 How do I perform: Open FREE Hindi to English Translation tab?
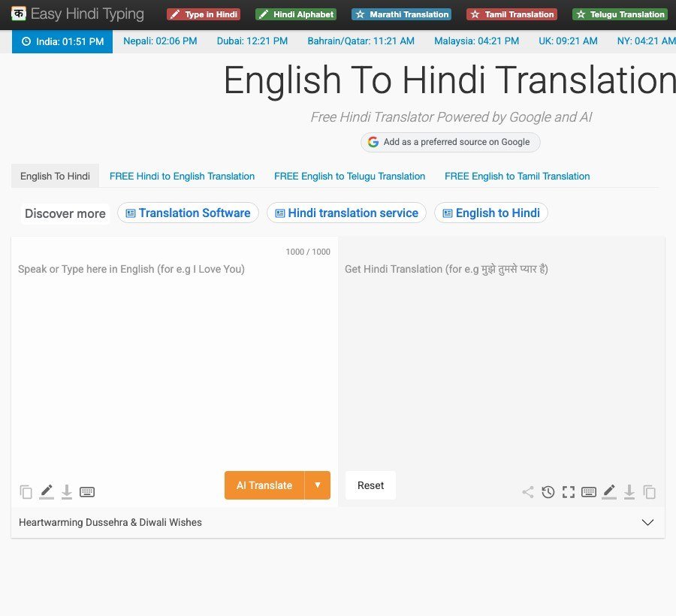point(182,176)
